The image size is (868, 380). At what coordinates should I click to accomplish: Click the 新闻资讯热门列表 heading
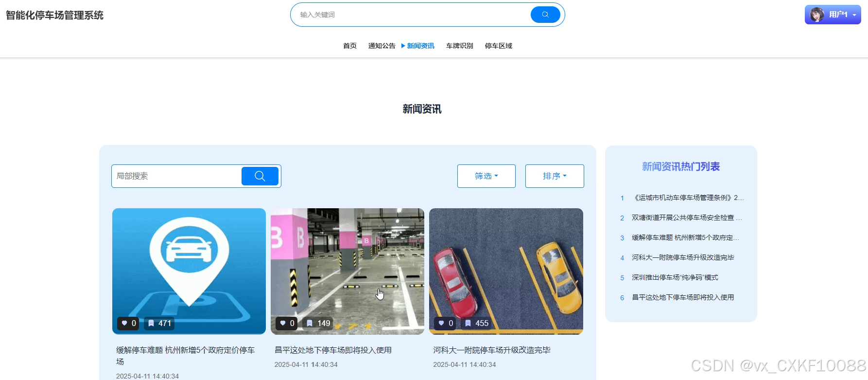[681, 166]
